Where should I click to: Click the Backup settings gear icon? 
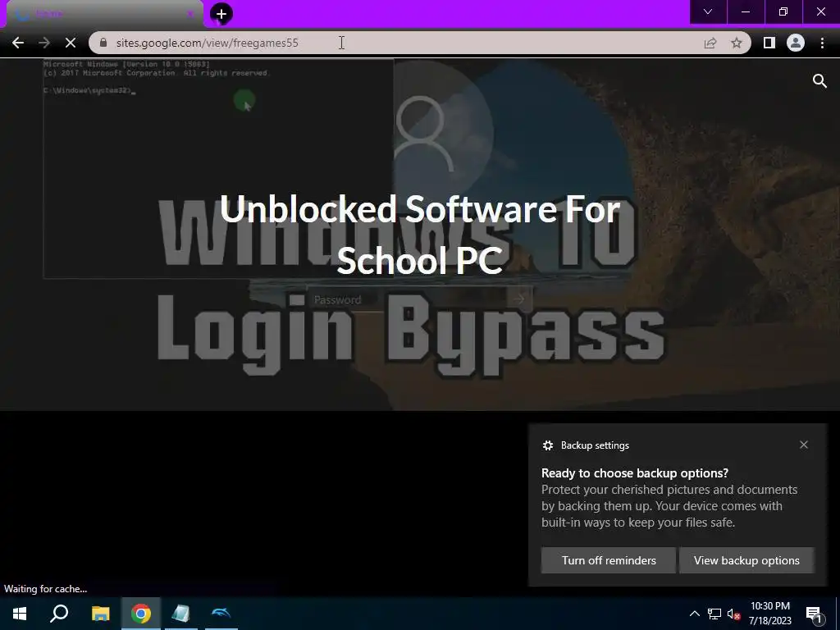[547, 445]
